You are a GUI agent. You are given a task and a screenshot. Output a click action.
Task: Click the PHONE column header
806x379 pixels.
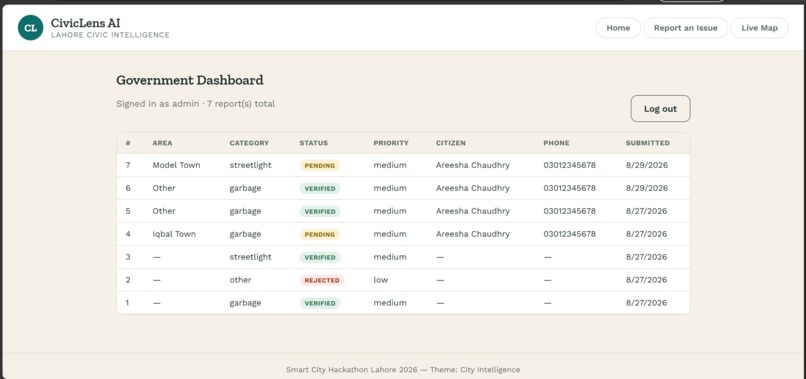click(556, 143)
